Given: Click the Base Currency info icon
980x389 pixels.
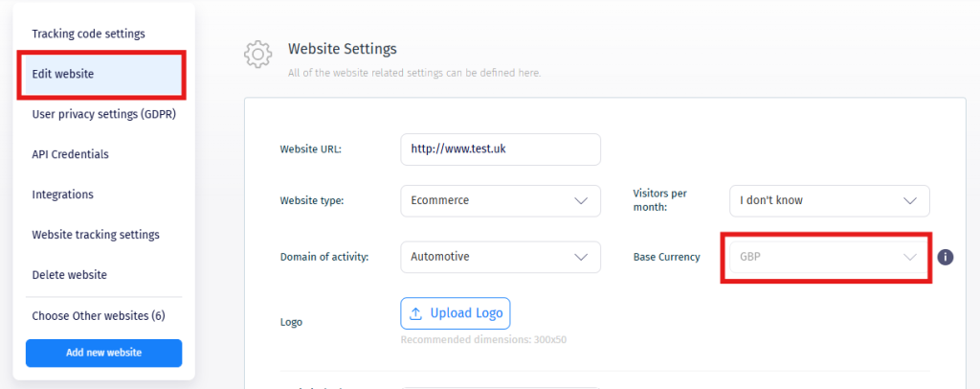Looking at the screenshot, I should point(946,257).
